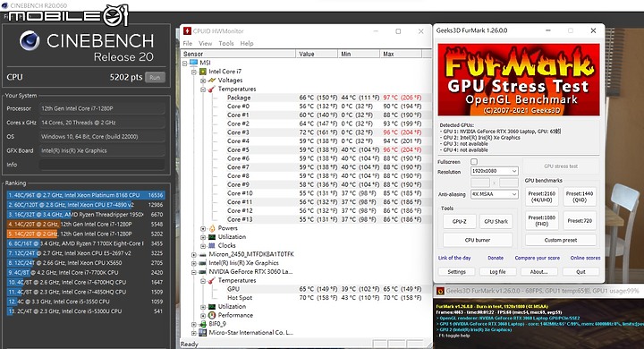
Task: Toggle the Fullscreen checkbox in FurMark
Action: 474,162
